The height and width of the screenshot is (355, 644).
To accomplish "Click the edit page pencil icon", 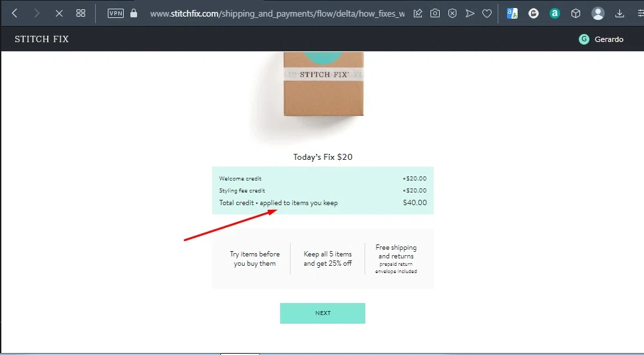I will pyautogui.click(x=418, y=13).
